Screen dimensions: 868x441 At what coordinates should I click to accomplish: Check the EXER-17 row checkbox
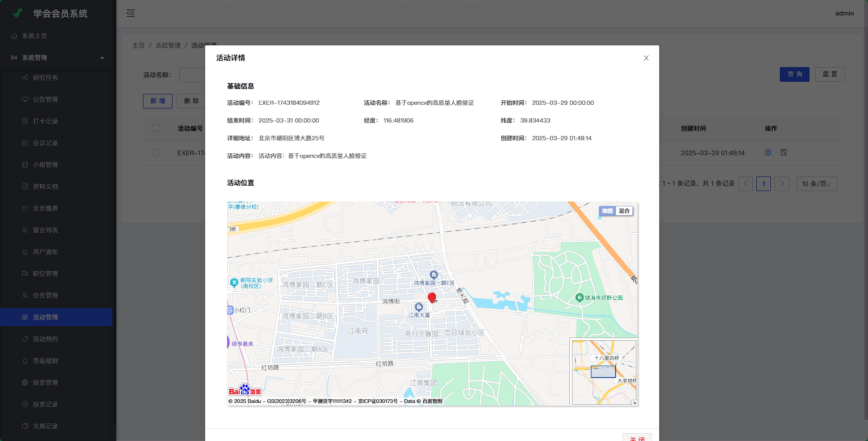click(x=157, y=152)
